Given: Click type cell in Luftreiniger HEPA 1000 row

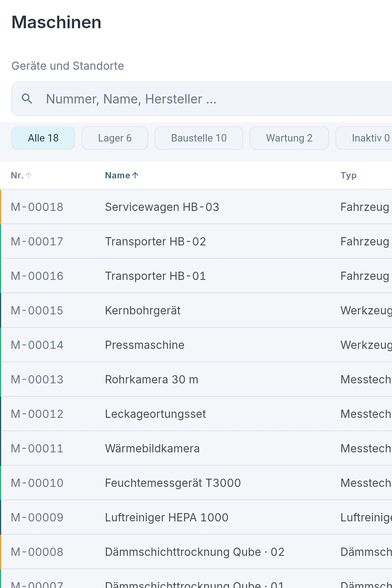Looking at the screenshot, I should [366, 517].
